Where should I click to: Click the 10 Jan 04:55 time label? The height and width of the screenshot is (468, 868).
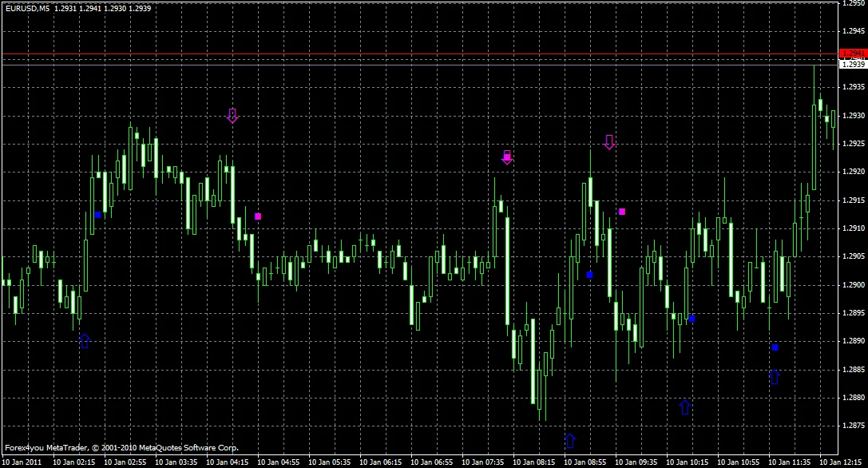(x=279, y=462)
